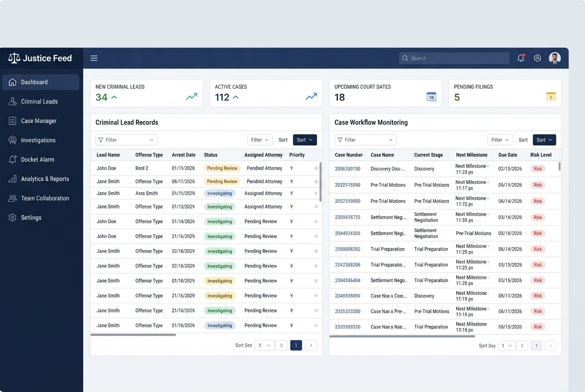Image resolution: width=585 pixels, height=392 pixels.
Task: Open Criminal Lead Records right-side Filter dropdown
Action: point(260,140)
